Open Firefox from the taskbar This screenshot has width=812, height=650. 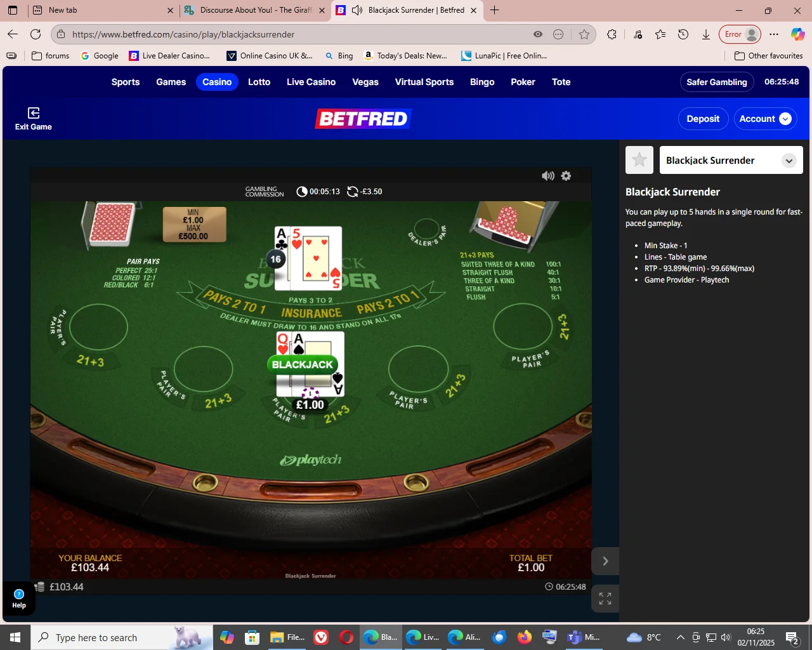tap(524, 637)
